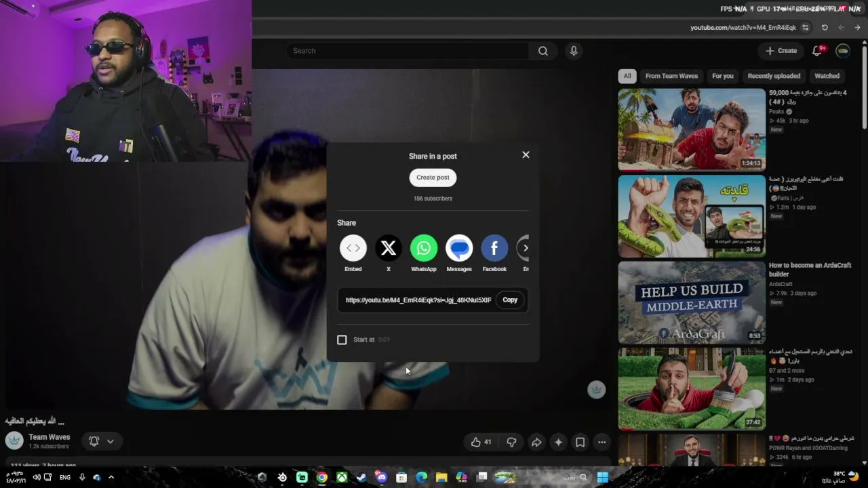
Task: Click the youtube.com address bar URL
Action: [743, 28]
